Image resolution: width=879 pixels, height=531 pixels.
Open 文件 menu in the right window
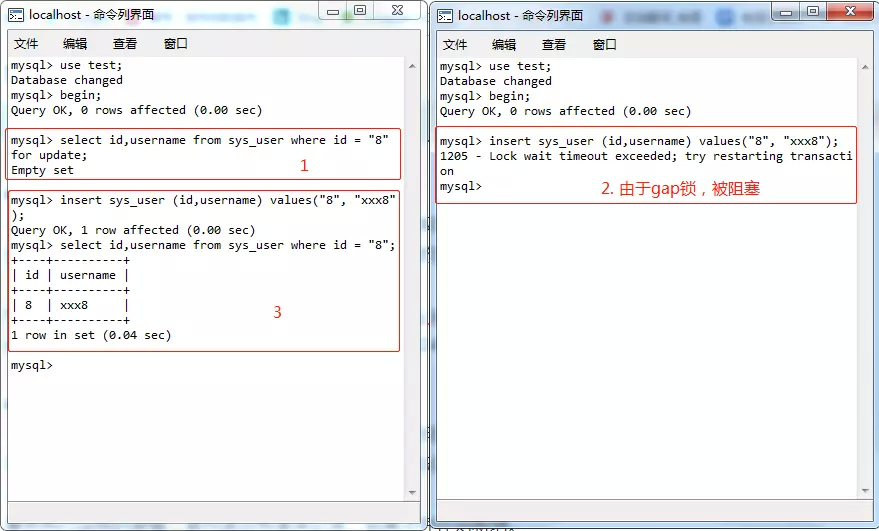point(455,45)
